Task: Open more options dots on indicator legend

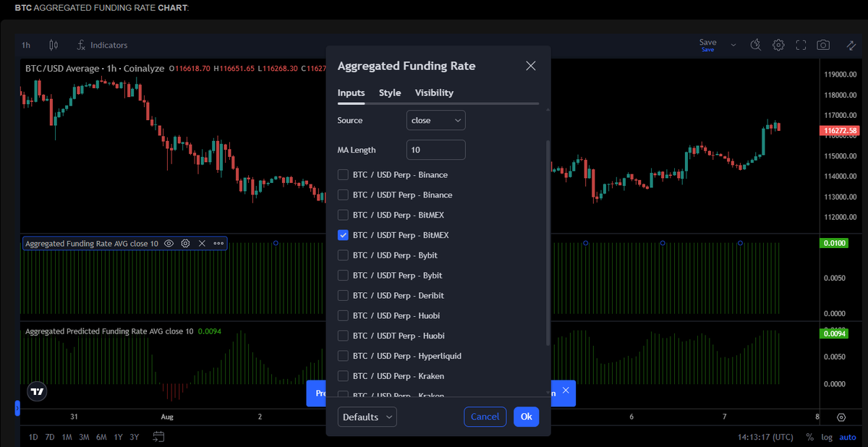Action: (218, 244)
